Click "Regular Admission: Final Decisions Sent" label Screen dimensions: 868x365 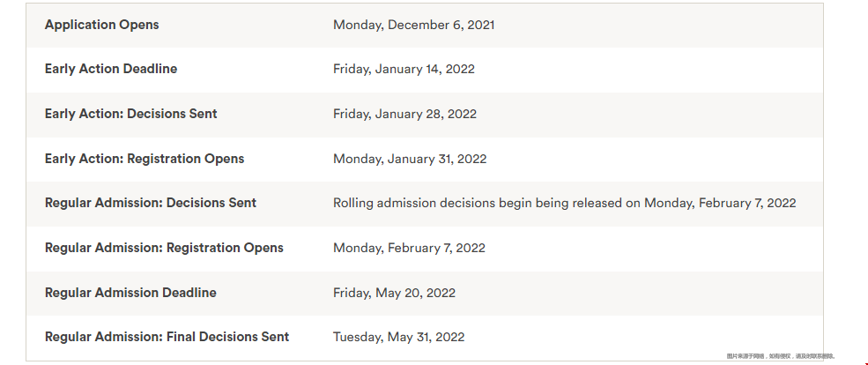[167, 337]
